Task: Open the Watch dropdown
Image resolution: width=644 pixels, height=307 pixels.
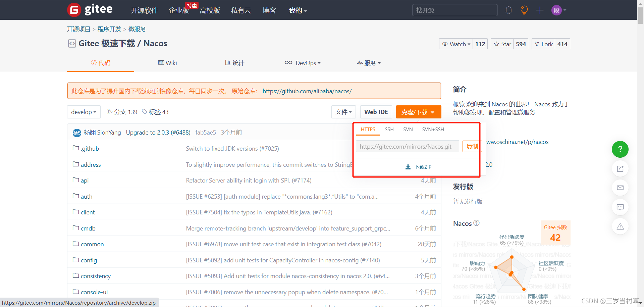Action: pos(456,44)
